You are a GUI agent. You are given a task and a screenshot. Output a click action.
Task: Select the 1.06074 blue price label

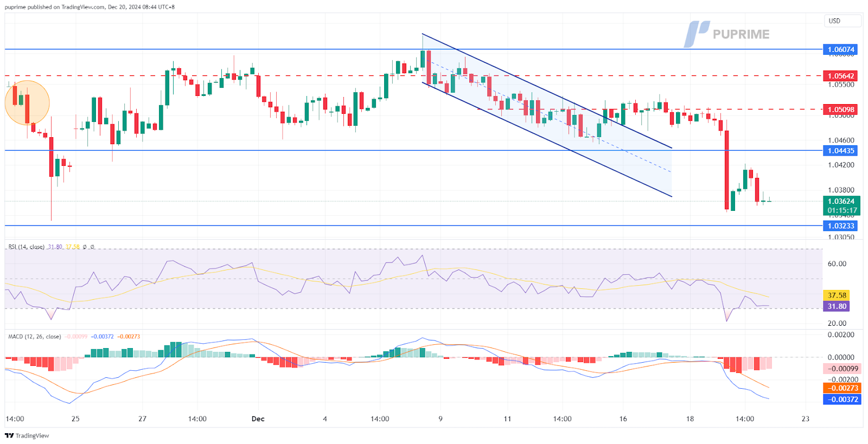[x=840, y=49]
